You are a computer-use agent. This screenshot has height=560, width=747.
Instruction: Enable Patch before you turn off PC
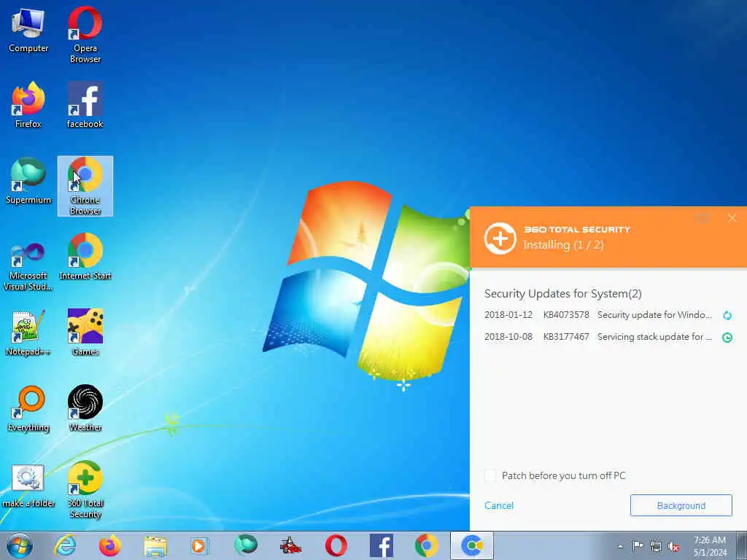pos(489,475)
